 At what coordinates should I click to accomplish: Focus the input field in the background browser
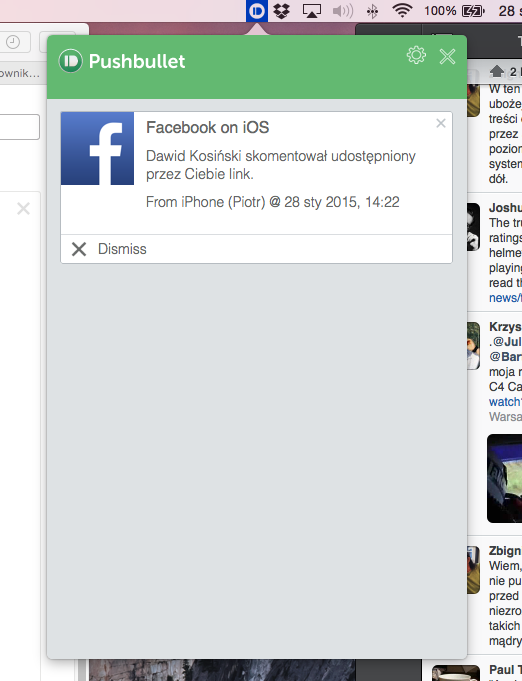click(x=20, y=127)
